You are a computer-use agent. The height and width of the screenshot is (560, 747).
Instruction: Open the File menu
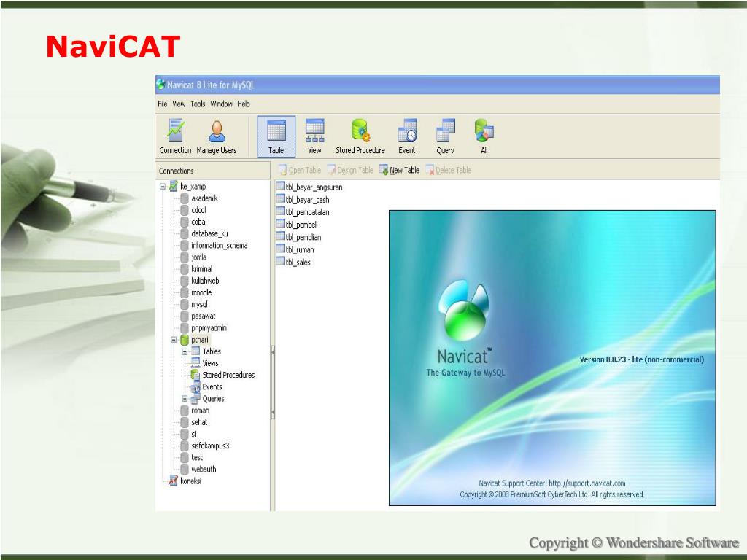163,104
